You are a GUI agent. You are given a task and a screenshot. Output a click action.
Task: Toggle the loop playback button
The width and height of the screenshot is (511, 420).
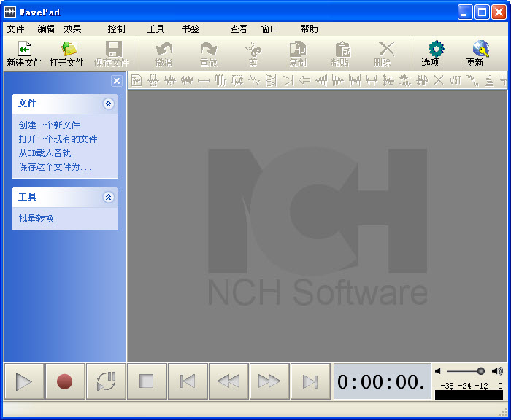coord(106,381)
